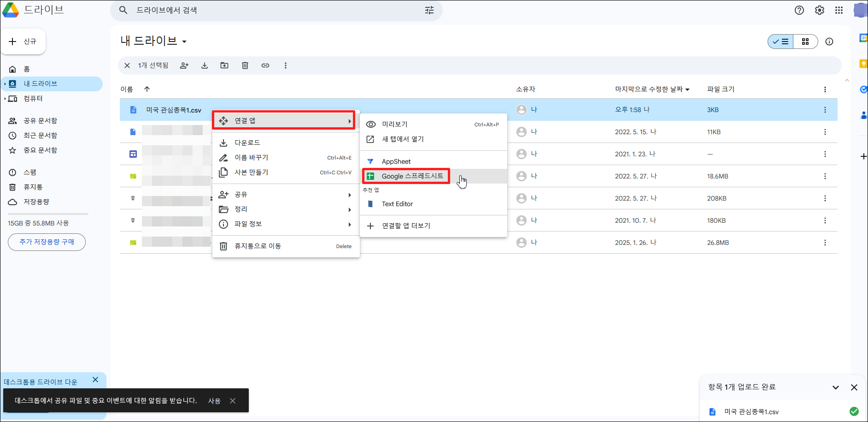This screenshot has height=422, width=868.
Task: Click the move-to-folder toolbar icon
Action: (x=224, y=65)
